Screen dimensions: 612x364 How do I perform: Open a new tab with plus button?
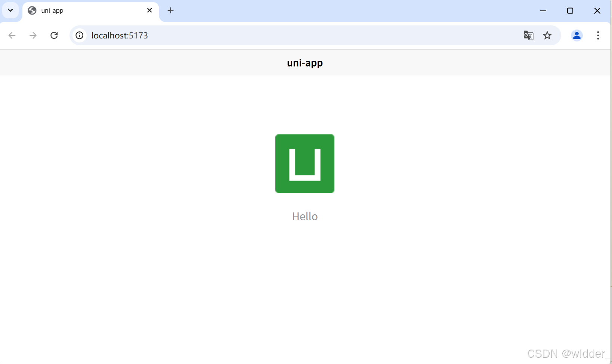pos(171,10)
